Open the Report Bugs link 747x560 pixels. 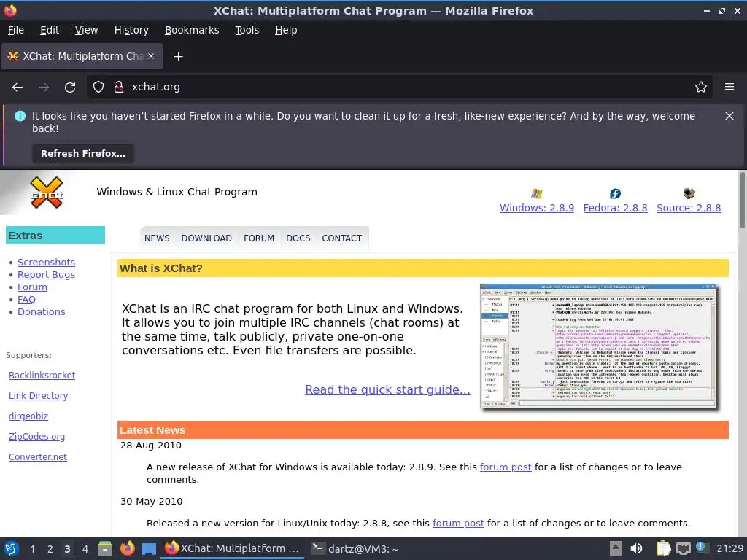click(x=46, y=275)
